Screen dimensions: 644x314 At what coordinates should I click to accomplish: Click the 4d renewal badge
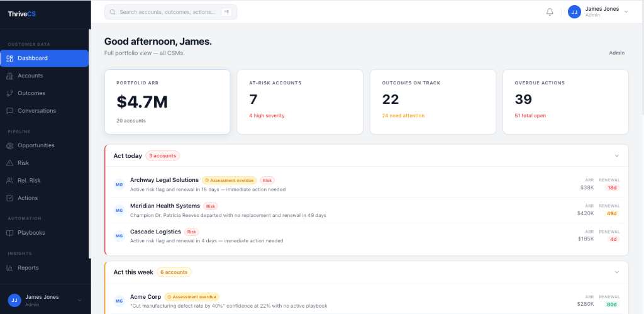tap(613, 239)
